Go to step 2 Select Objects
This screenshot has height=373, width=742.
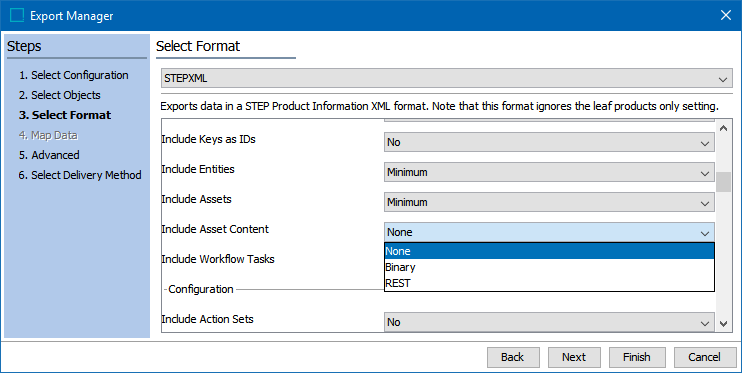pos(60,95)
